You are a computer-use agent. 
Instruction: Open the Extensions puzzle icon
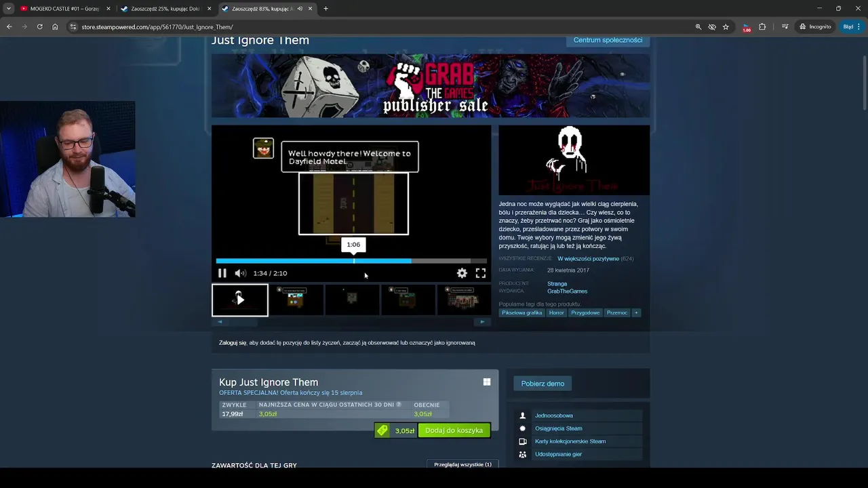click(x=762, y=26)
